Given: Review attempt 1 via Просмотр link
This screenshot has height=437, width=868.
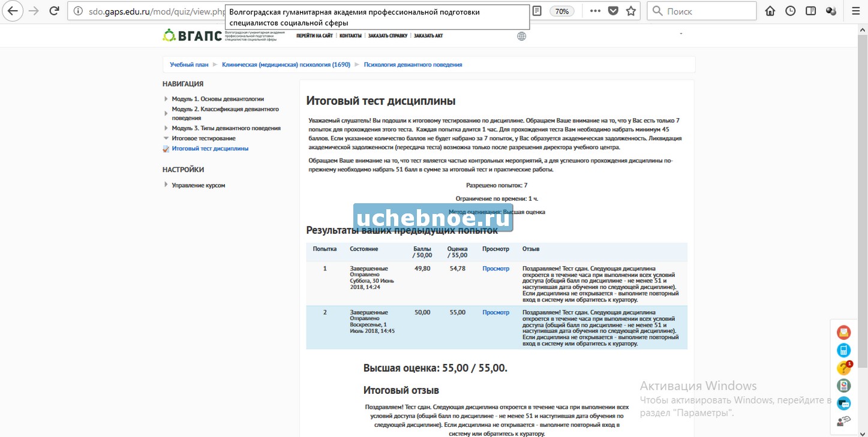Looking at the screenshot, I should click(495, 269).
